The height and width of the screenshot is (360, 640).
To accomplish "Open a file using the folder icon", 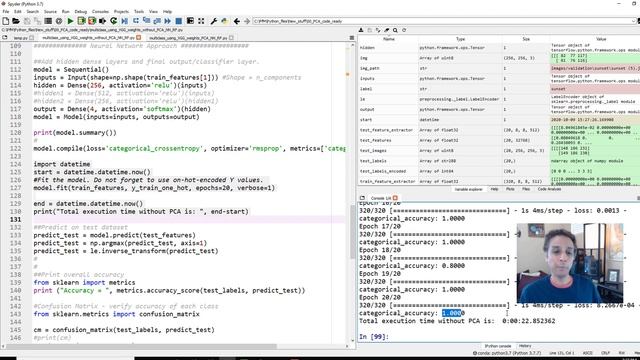I will (16, 21).
